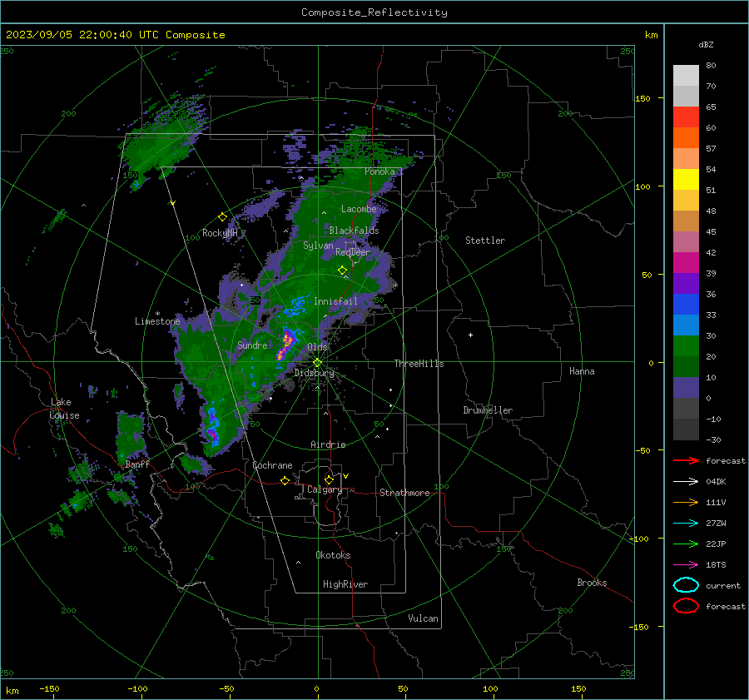749x700 pixels.
Task: Click the magenta 18TS arrow legend icon
Action: [x=686, y=565]
